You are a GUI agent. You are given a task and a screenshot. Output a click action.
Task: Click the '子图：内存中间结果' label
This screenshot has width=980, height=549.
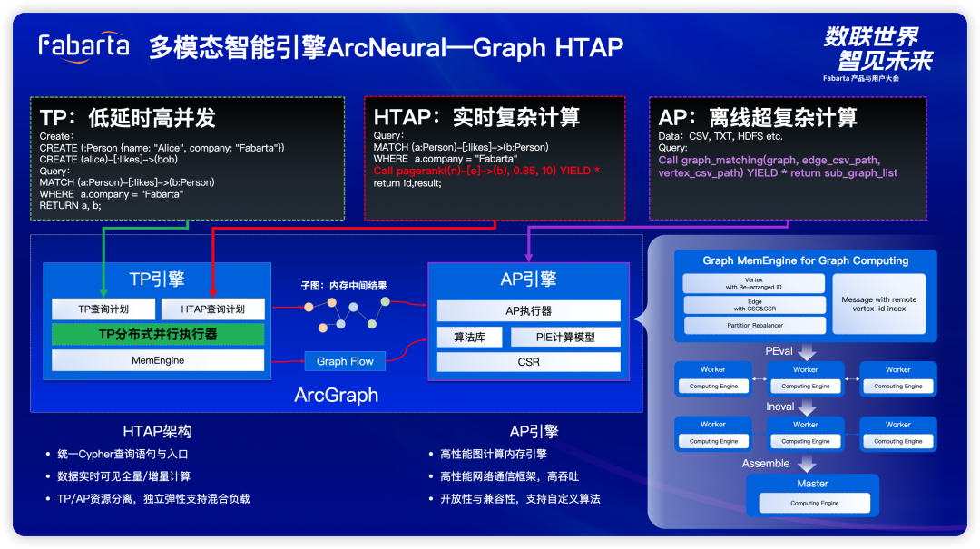[x=344, y=286]
